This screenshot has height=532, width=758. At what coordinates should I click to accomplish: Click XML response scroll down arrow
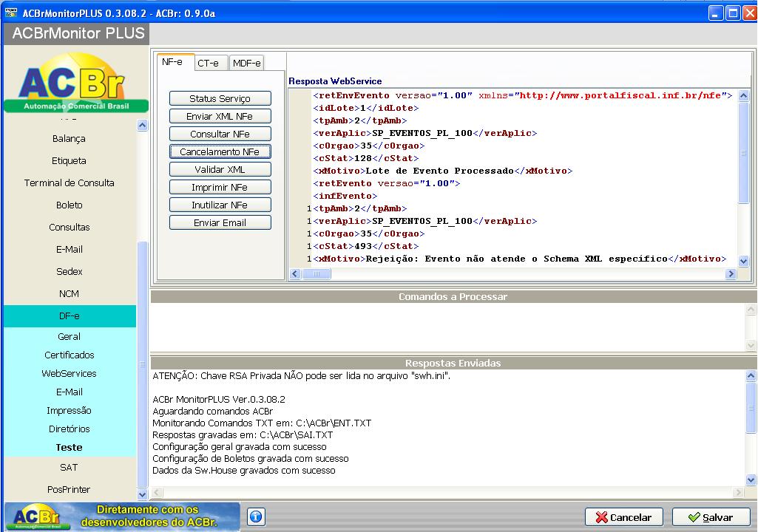click(x=743, y=261)
